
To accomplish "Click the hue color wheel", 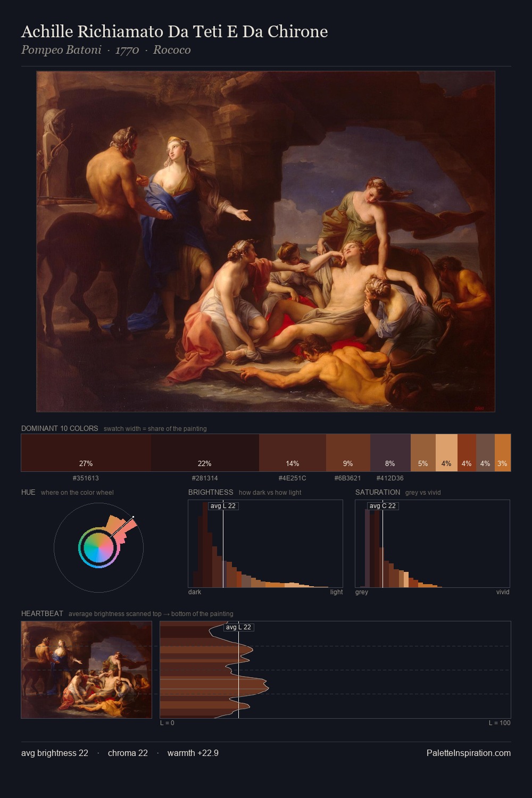I will tap(98, 547).
